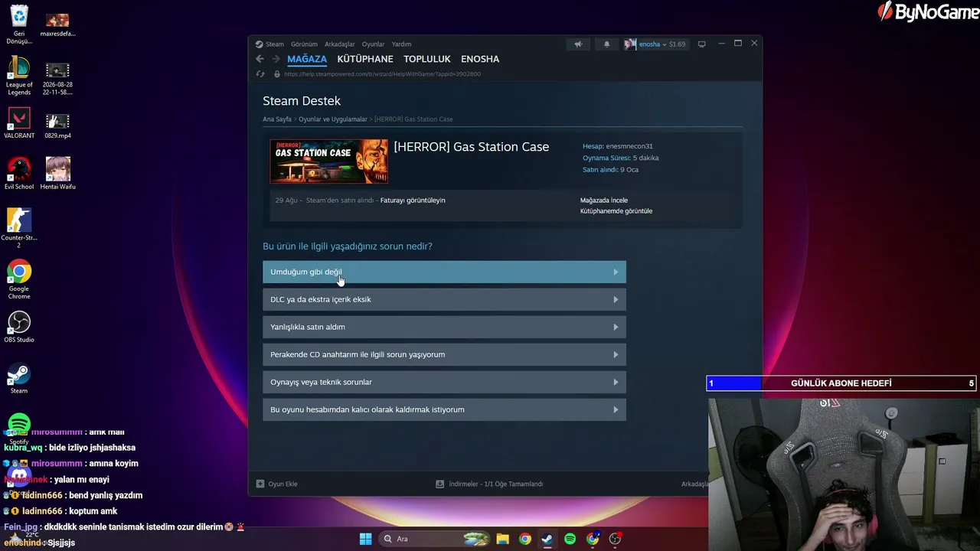Open the enosha account dropdown
The image size is (980, 551).
pyautogui.click(x=652, y=44)
